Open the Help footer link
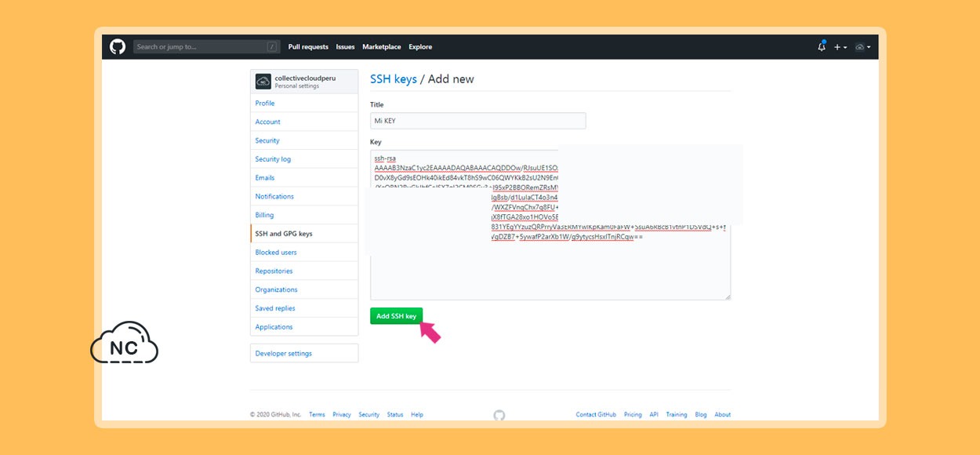The width and height of the screenshot is (980, 455). point(417,415)
